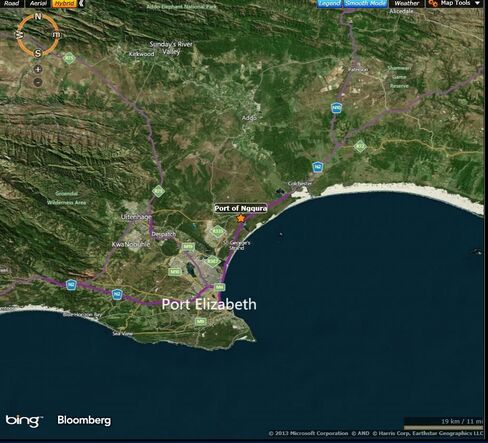Screen dimensions: 488x443
Task: Switch to Road map view
Action: pos(12,3)
